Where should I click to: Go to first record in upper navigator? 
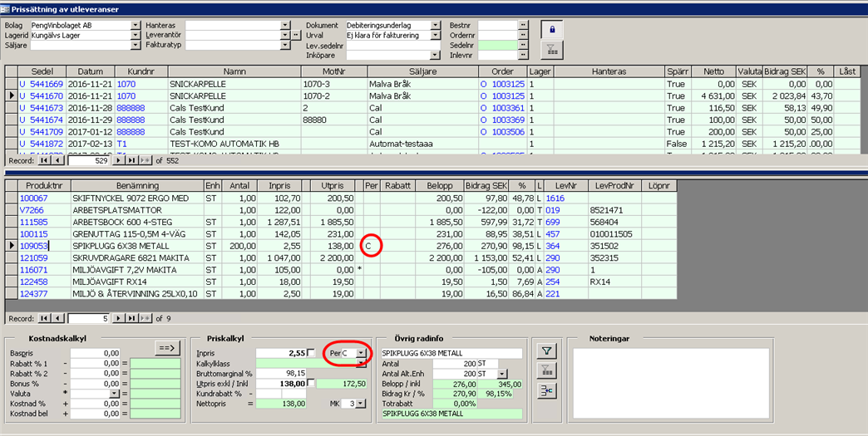point(45,159)
